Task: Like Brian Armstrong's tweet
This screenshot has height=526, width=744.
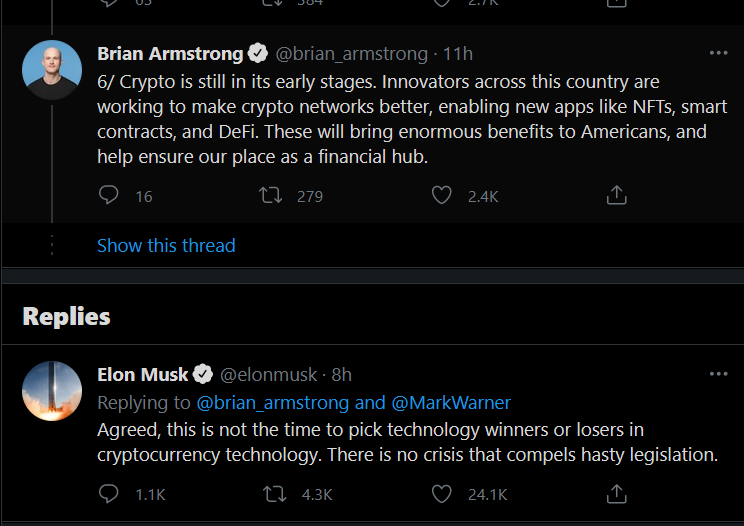Action: (x=442, y=196)
